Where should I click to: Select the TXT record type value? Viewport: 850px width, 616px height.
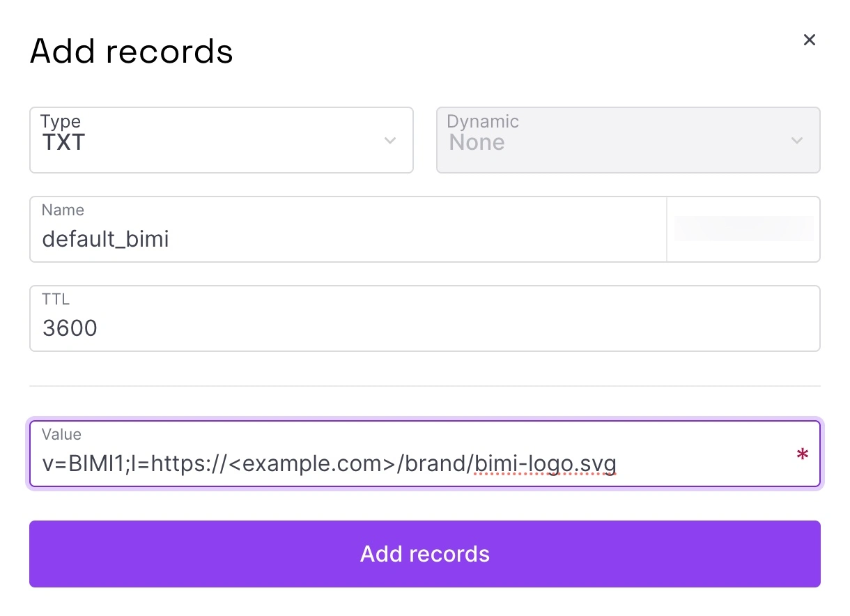[x=63, y=143]
